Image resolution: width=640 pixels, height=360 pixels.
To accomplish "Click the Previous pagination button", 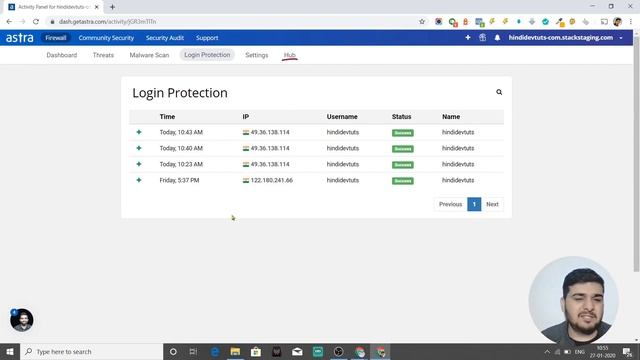I will click(x=450, y=204).
